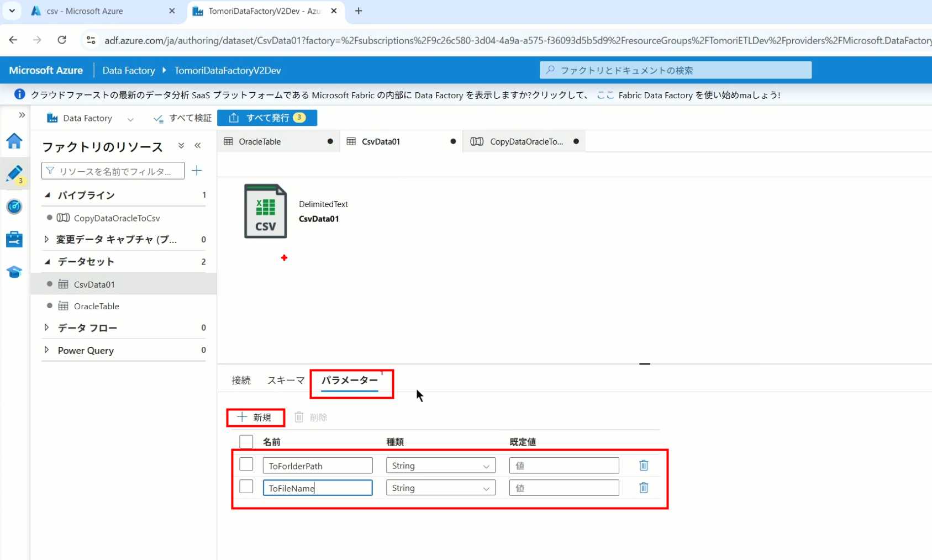Switch to the 接続 tab
Image resolution: width=932 pixels, height=560 pixels.
point(241,380)
